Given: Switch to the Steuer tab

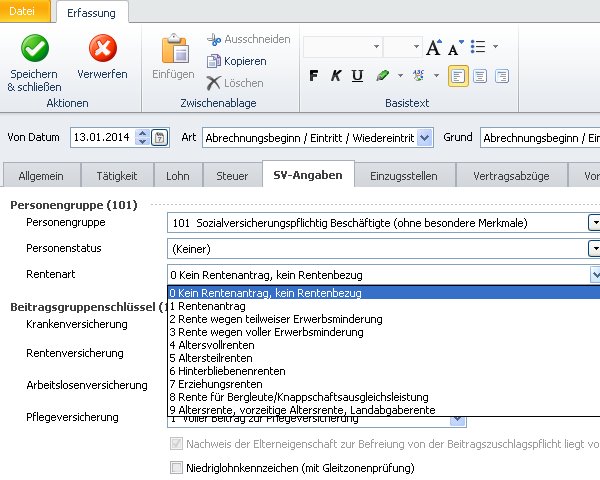Looking at the screenshot, I should click(x=232, y=176).
